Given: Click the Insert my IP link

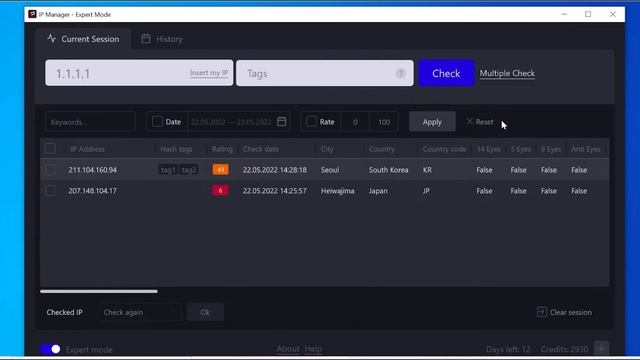Looking at the screenshot, I should tap(209, 73).
